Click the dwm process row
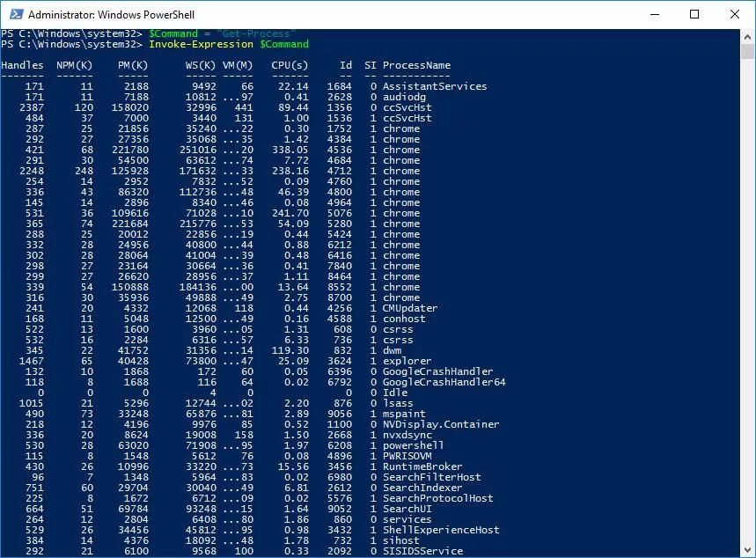This screenshot has height=558, width=756. (x=393, y=350)
